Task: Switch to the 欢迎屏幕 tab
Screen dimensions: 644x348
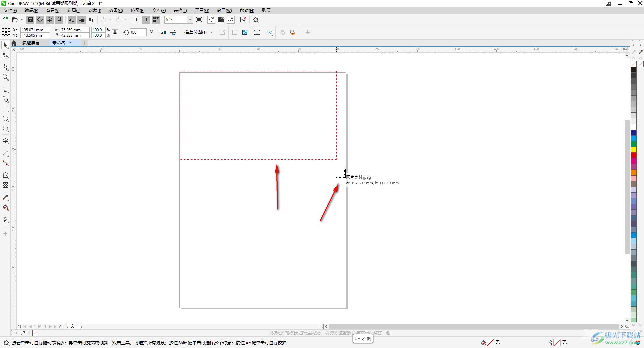Action: click(31, 43)
